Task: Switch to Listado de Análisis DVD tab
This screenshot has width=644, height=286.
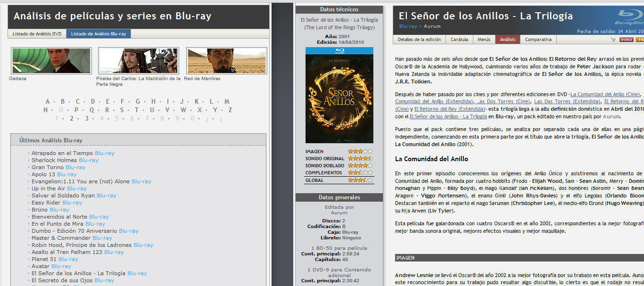Action: (x=37, y=34)
